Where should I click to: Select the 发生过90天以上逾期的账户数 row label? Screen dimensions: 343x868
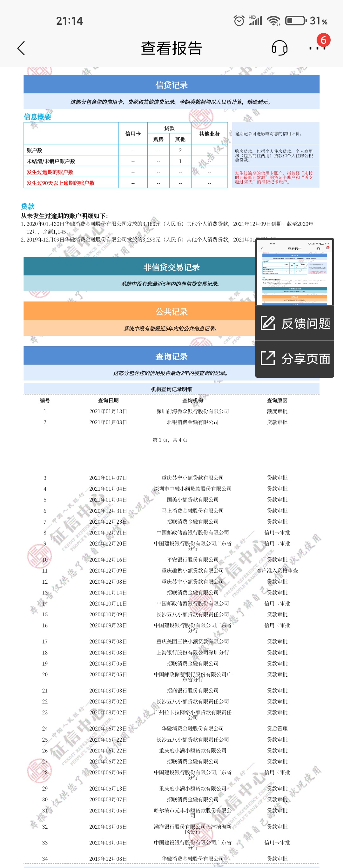61,183
